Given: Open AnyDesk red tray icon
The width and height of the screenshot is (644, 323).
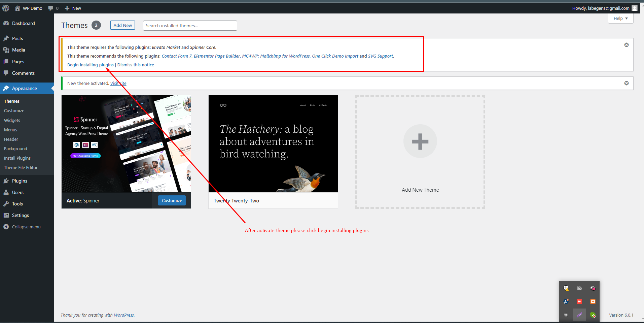Looking at the screenshot, I should point(579,301).
